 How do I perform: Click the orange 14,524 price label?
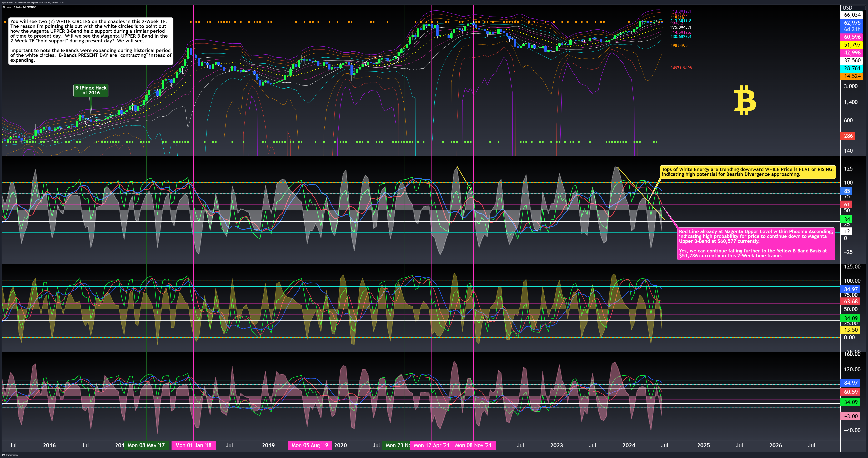click(852, 76)
